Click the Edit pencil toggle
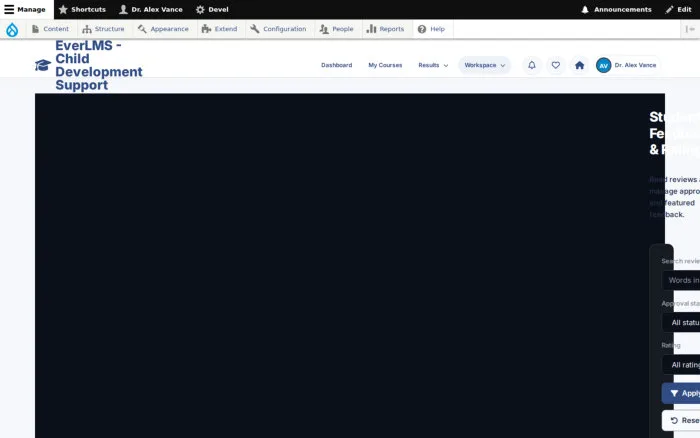This screenshot has height=438, width=700. point(678,9)
